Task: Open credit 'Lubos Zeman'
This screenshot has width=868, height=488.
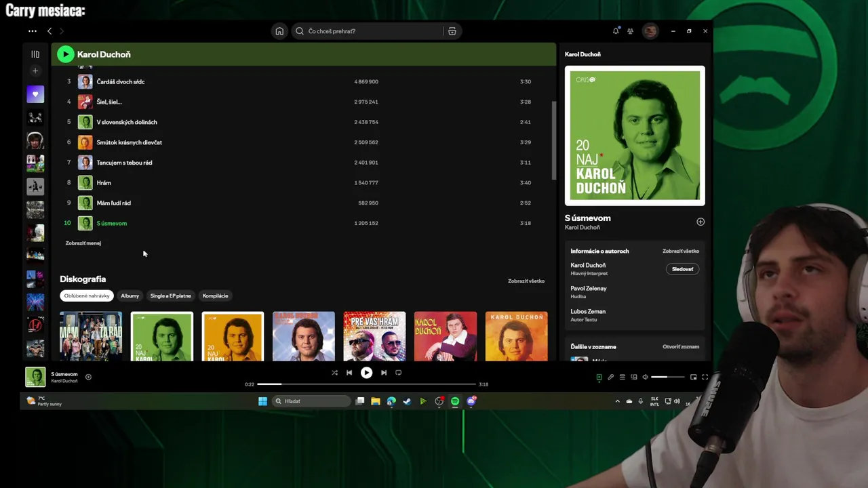Action: [x=588, y=312]
